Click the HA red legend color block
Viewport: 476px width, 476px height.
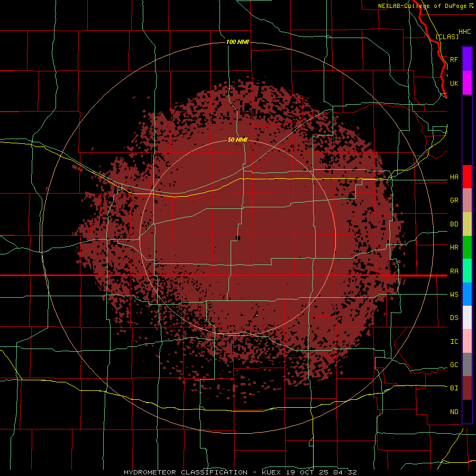[x=467, y=177]
